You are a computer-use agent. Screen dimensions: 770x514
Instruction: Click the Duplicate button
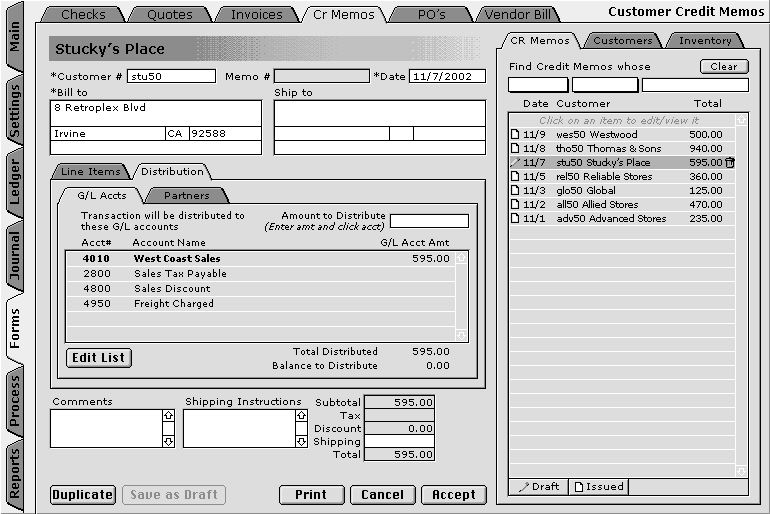[82, 494]
